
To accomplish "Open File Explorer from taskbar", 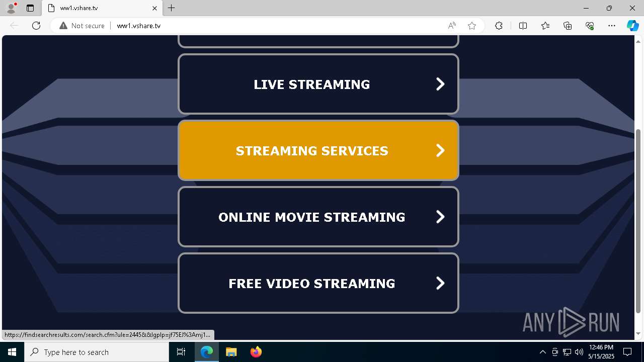I will [x=231, y=352].
